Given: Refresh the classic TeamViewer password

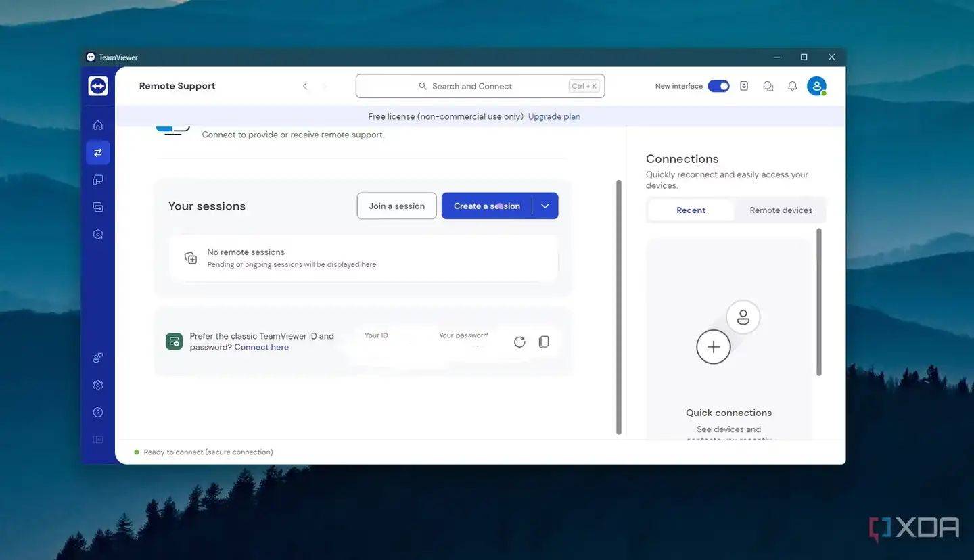Looking at the screenshot, I should pyautogui.click(x=519, y=342).
